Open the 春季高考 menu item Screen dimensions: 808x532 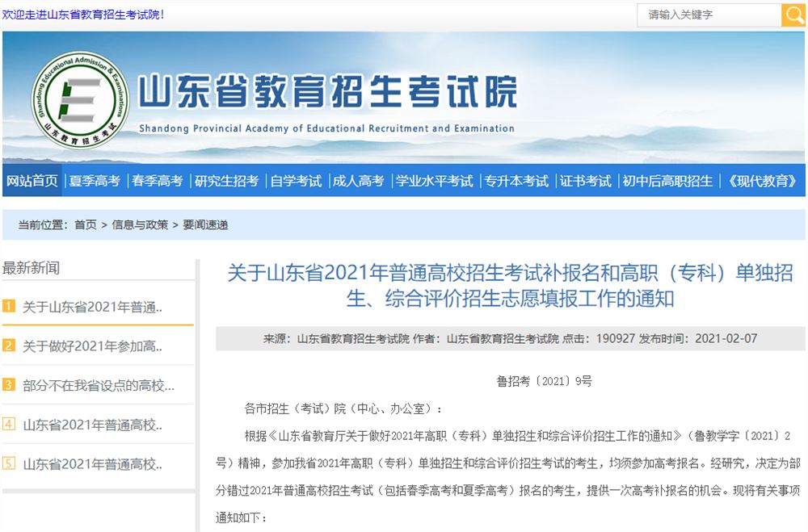158,181
